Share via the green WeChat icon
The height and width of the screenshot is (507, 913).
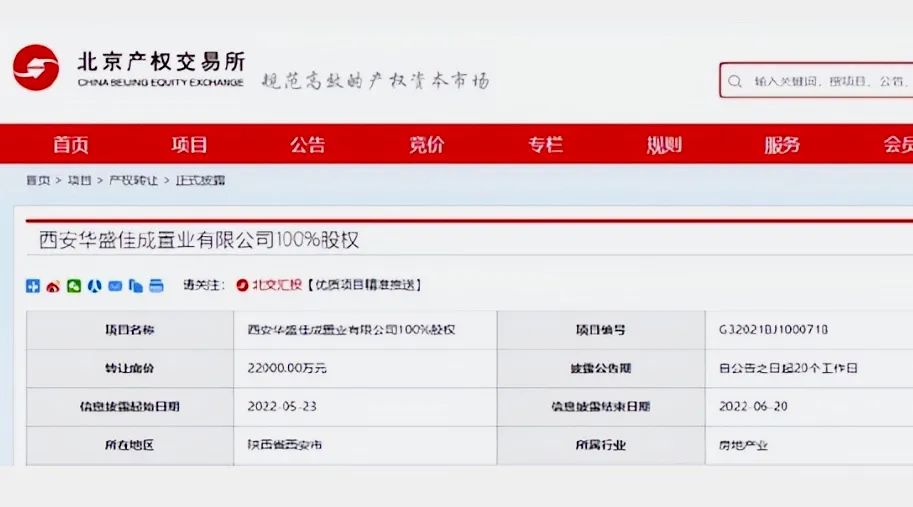pyautogui.click(x=74, y=286)
